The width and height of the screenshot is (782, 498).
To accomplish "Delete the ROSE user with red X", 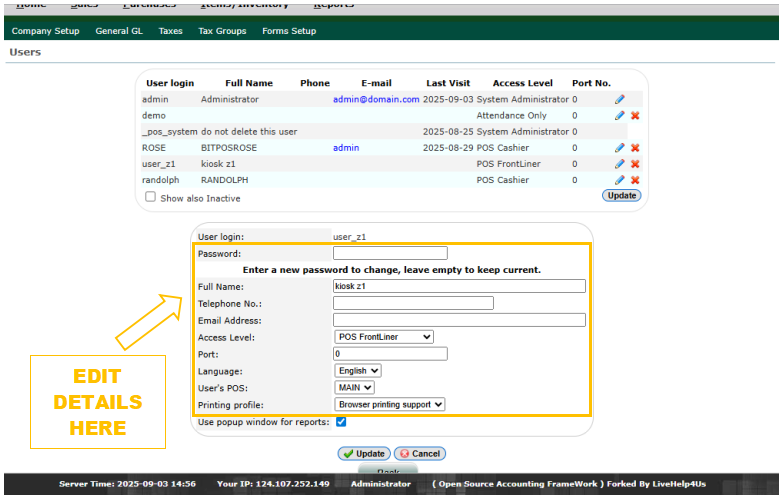I will click(x=635, y=148).
